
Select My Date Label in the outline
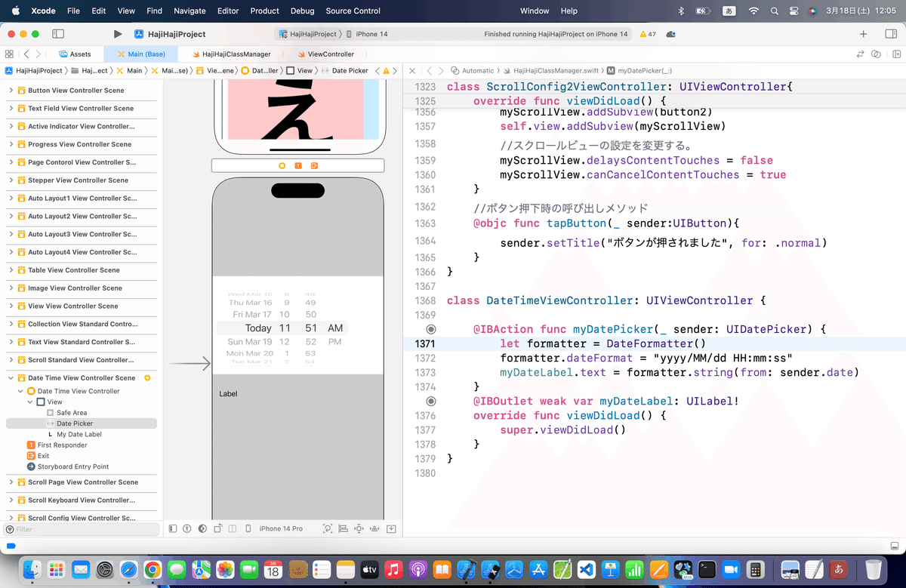point(74,435)
